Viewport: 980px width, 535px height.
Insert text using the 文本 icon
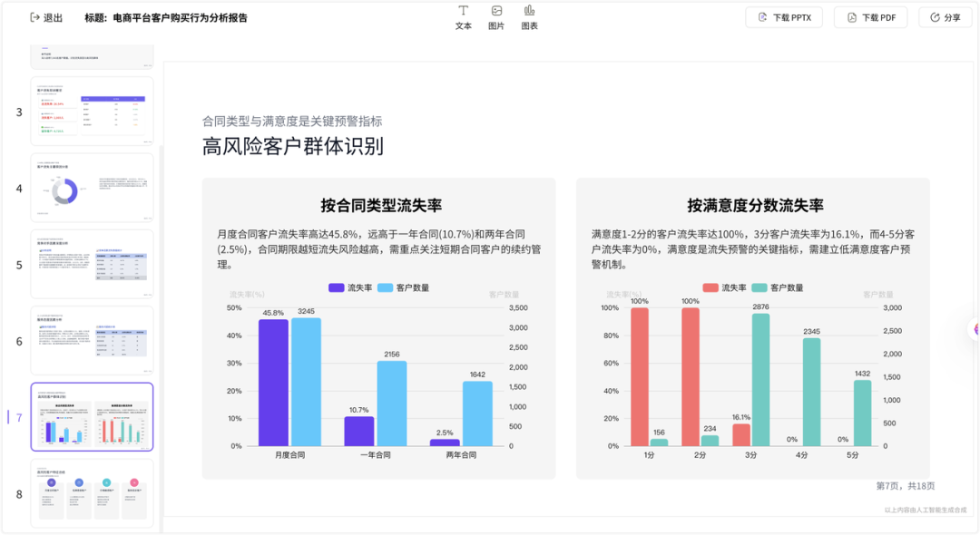[463, 16]
